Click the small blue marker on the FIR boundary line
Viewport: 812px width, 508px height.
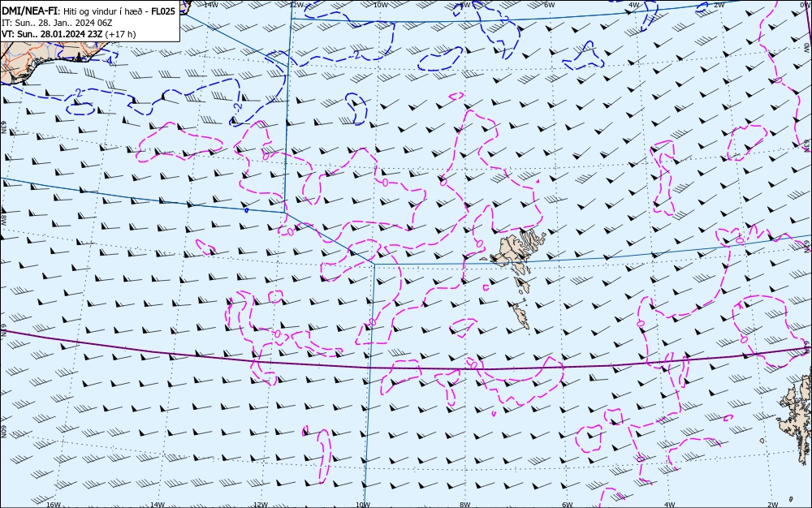click(247, 210)
